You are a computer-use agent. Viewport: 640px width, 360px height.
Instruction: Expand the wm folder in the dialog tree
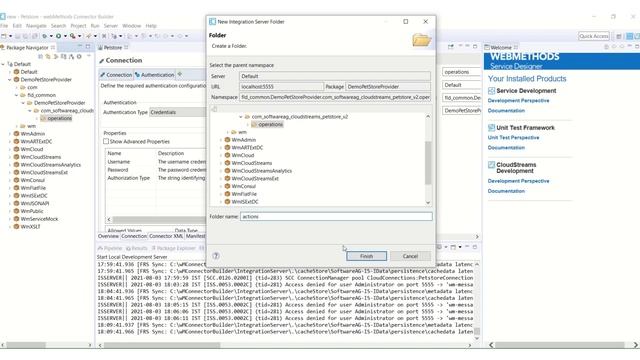click(x=227, y=132)
